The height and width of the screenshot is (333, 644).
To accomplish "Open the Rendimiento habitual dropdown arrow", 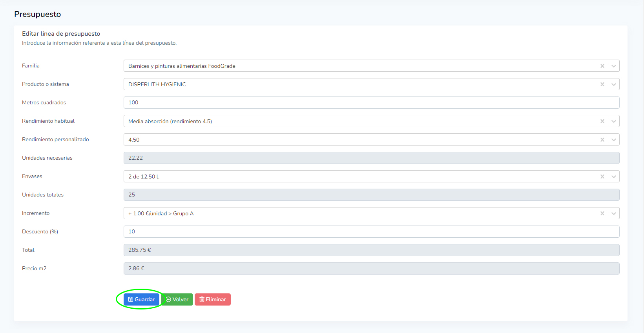I will 614,121.
